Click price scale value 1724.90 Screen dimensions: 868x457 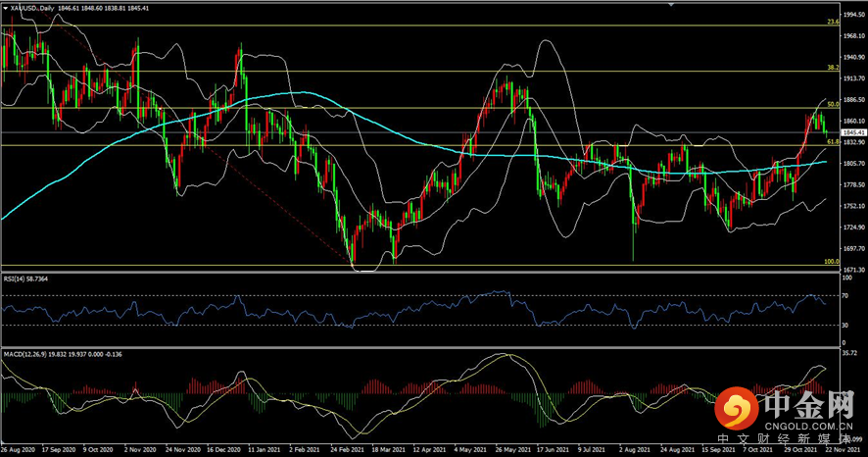853,228
